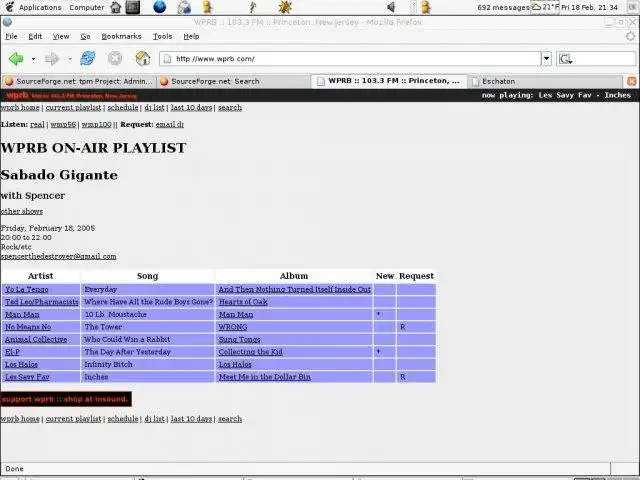This screenshot has height=480, width=640.
Task: Click the grey forward arrow button
Action: 52,59
